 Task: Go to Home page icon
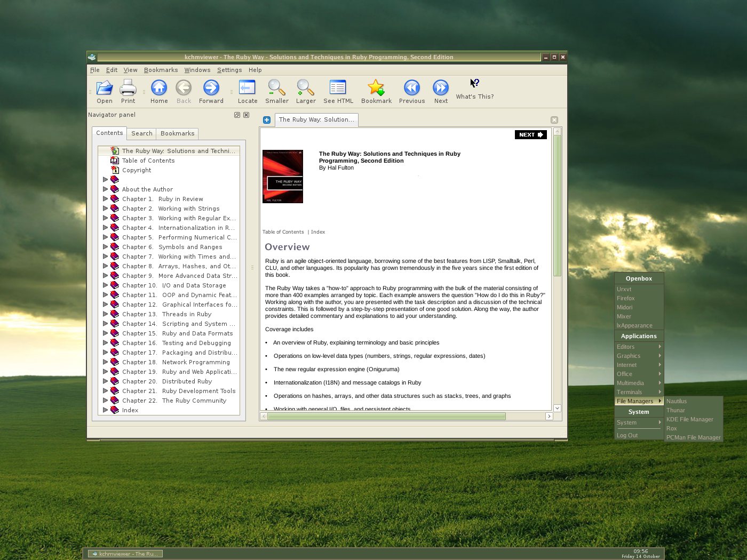(x=159, y=88)
